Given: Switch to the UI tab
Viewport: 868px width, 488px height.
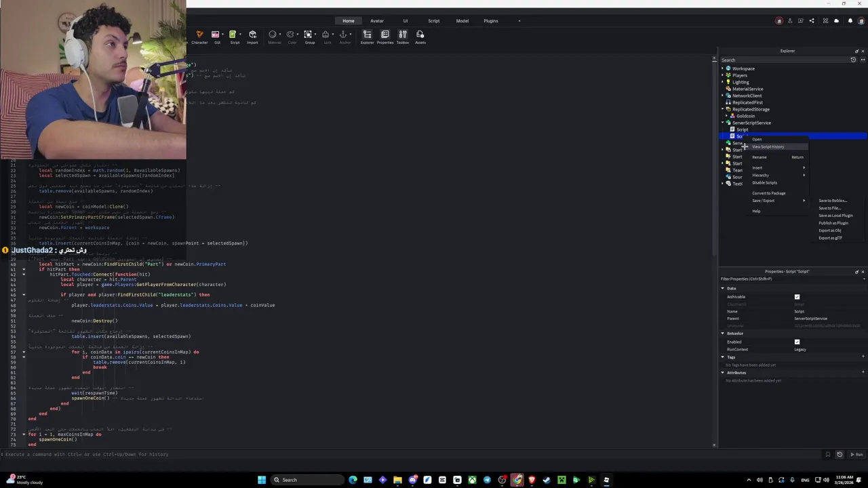Looking at the screenshot, I should [406, 21].
